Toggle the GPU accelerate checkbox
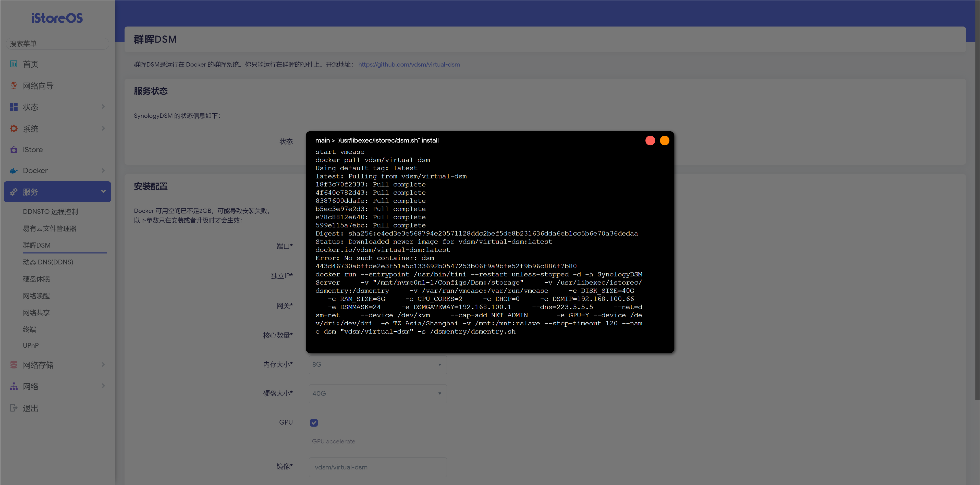The width and height of the screenshot is (980, 485). pyautogui.click(x=313, y=422)
